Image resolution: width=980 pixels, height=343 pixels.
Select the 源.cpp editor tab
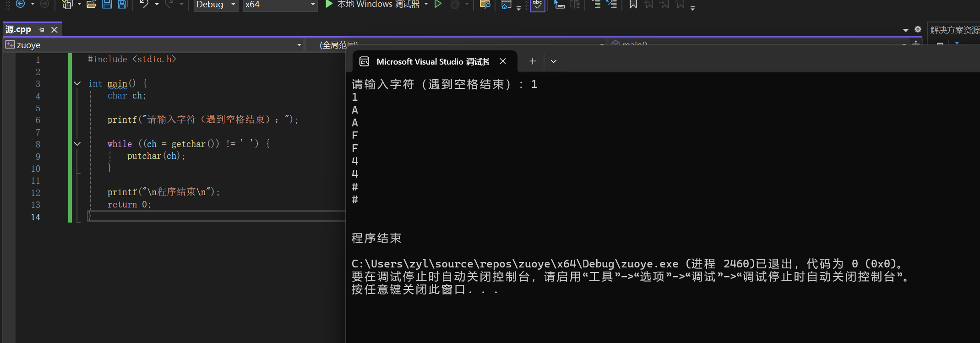[18, 29]
